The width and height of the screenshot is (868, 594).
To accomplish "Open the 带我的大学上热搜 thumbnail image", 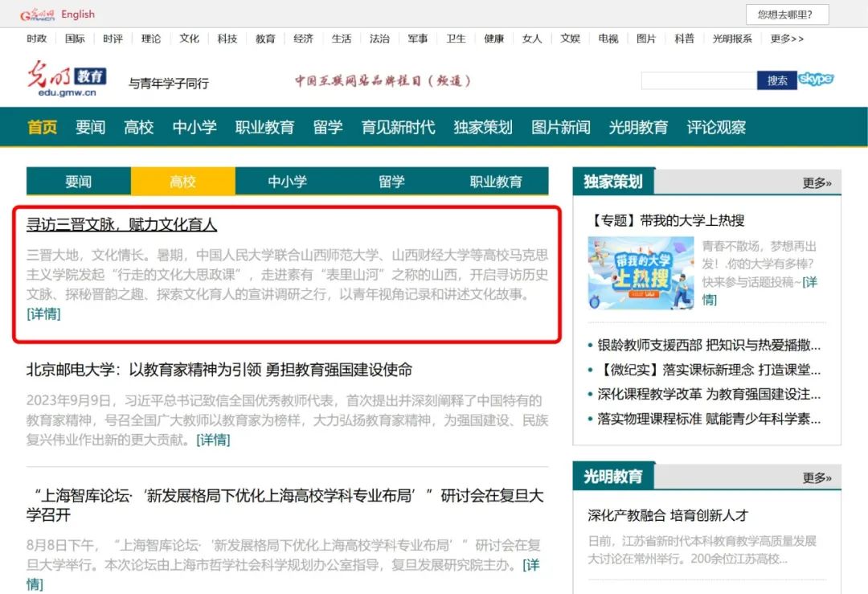I will pyautogui.click(x=640, y=272).
